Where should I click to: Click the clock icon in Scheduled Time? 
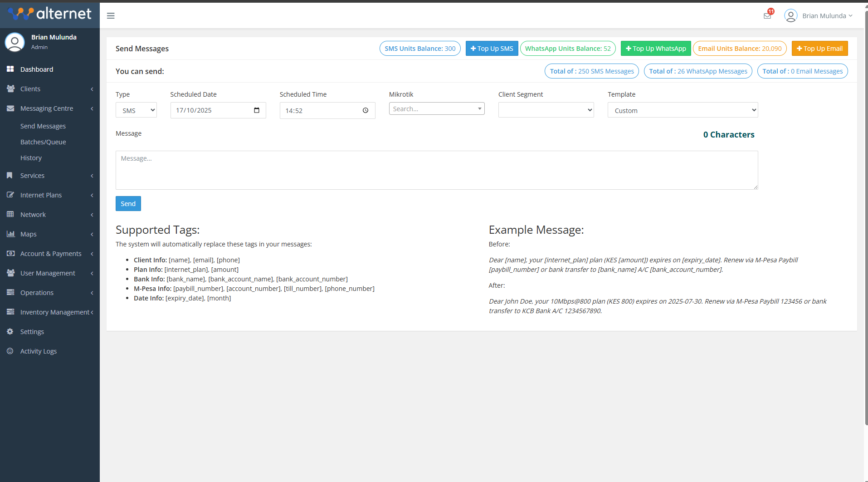[x=366, y=110]
